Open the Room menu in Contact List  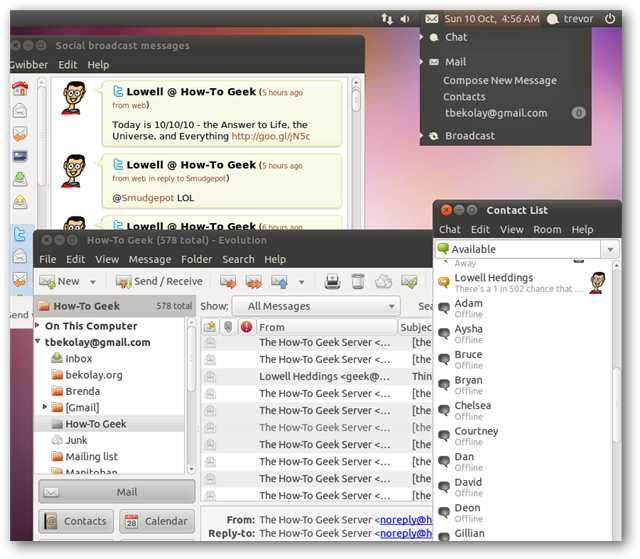547,230
